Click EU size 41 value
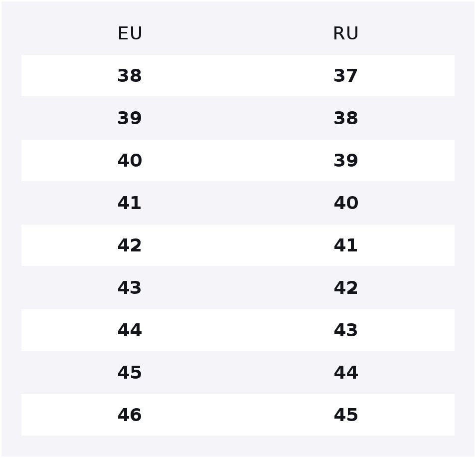 coord(130,203)
